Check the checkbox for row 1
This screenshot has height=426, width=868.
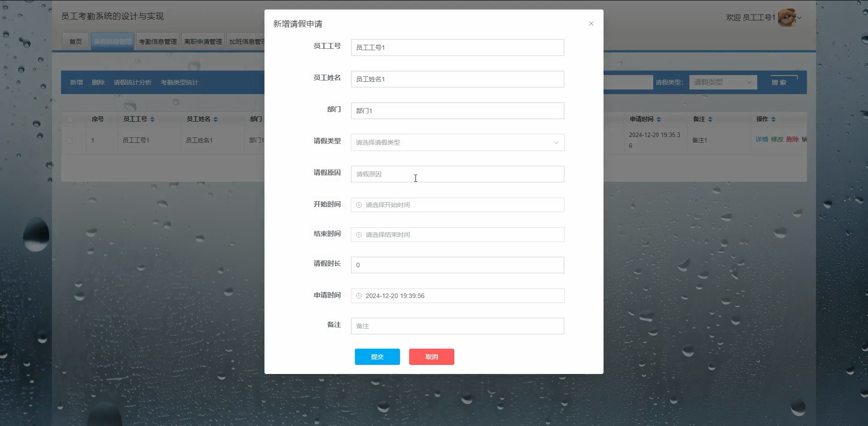click(70, 140)
